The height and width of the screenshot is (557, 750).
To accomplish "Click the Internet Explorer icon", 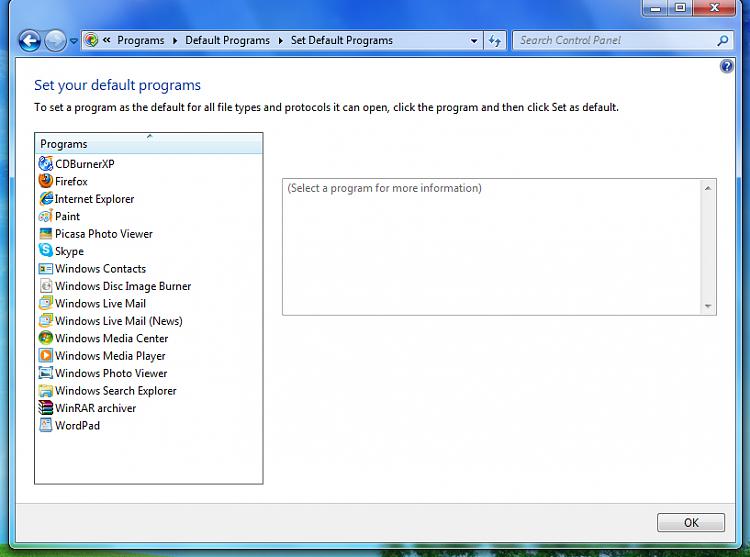I will (x=45, y=199).
